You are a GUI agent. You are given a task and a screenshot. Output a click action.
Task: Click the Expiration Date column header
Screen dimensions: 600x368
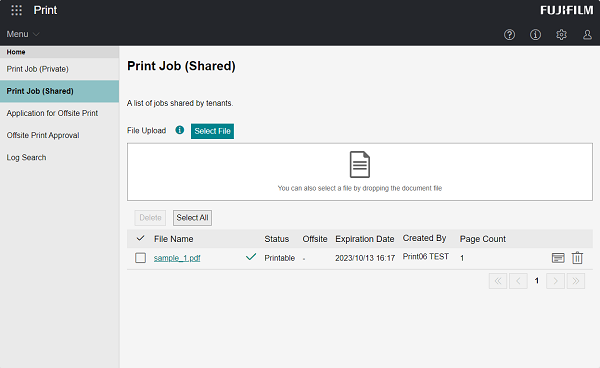coord(365,239)
